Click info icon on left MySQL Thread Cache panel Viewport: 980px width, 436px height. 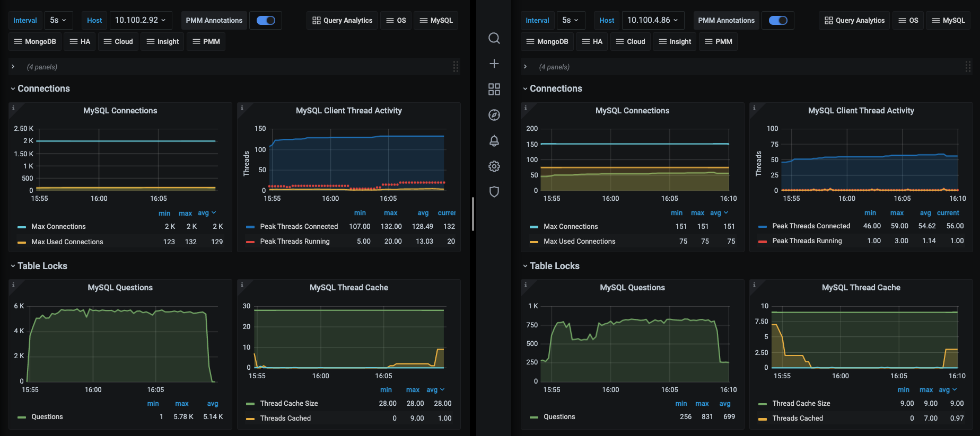click(242, 284)
